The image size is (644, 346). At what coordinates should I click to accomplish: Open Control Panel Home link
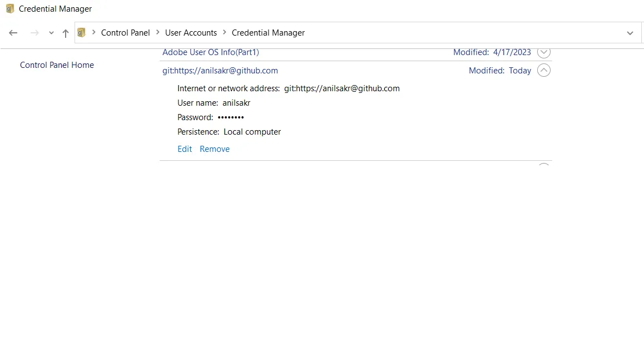[57, 65]
